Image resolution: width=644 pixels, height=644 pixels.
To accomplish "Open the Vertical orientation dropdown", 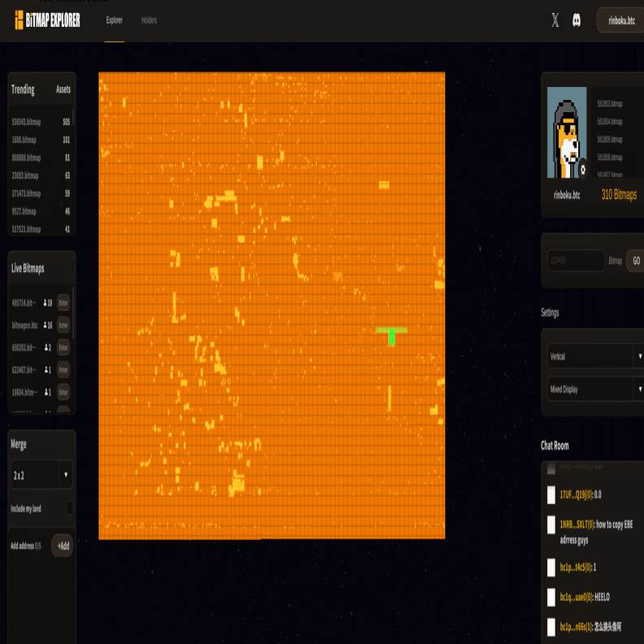I will click(x=595, y=356).
